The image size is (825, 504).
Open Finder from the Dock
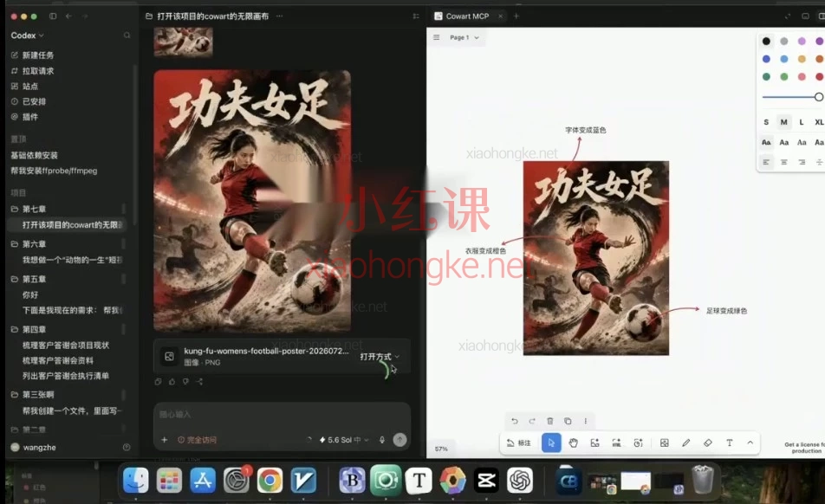click(136, 480)
